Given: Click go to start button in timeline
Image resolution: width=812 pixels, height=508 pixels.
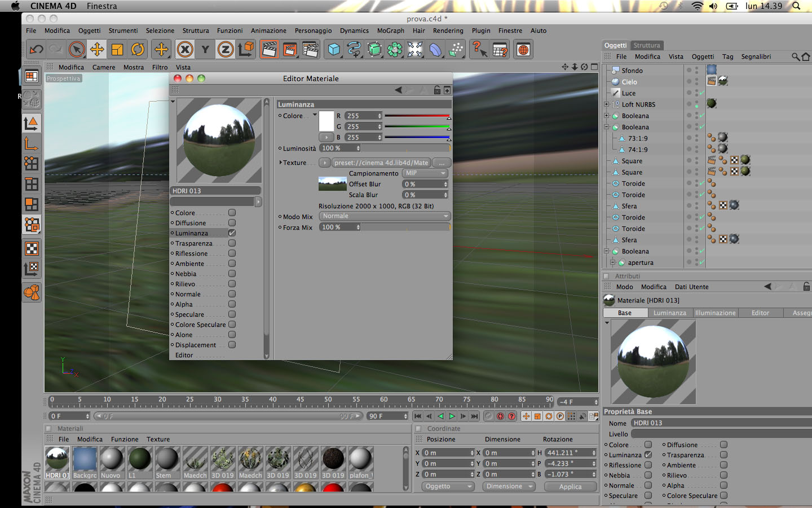Looking at the screenshot, I should click(x=417, y=416).
